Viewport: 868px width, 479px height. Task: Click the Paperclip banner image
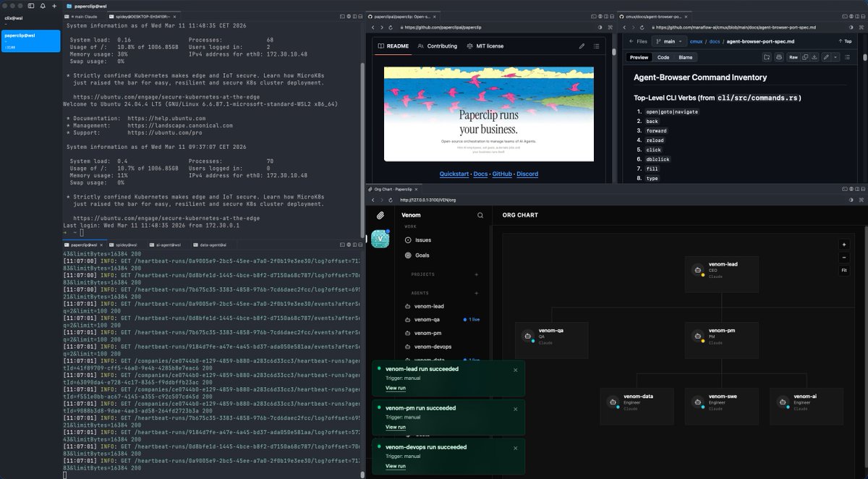coord(489,114)
